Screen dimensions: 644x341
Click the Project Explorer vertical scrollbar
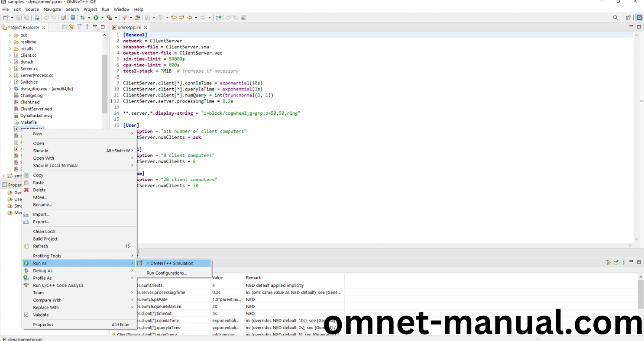coord(104,82)
